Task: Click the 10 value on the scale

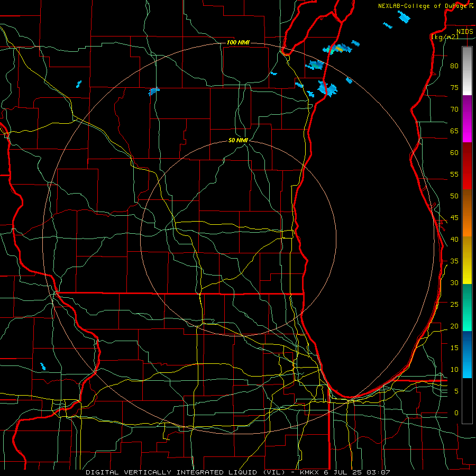Action: coord(454,370)
